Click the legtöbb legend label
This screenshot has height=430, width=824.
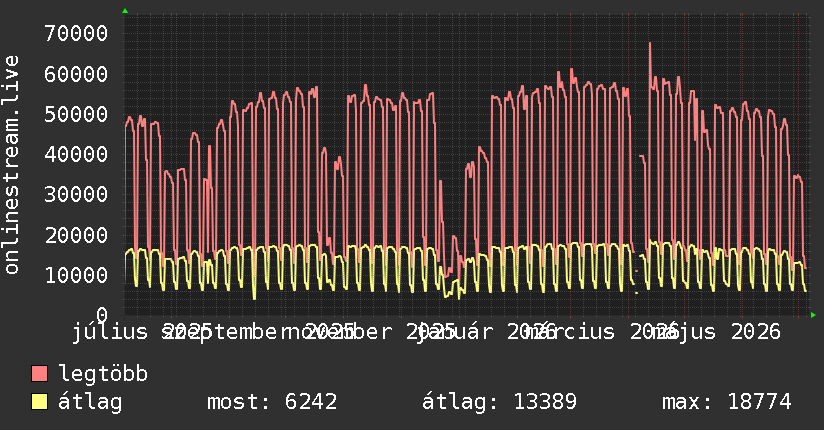(103, 374)
